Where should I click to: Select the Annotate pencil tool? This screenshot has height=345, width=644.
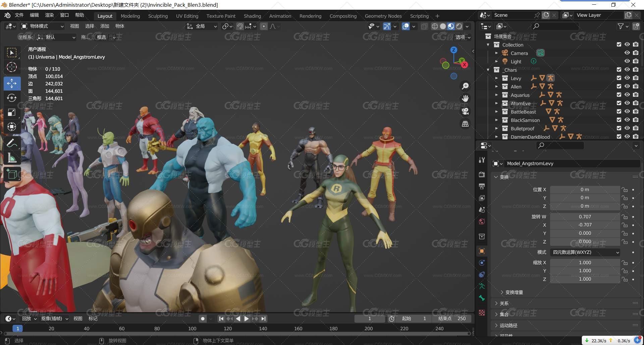tap(12, 143)
